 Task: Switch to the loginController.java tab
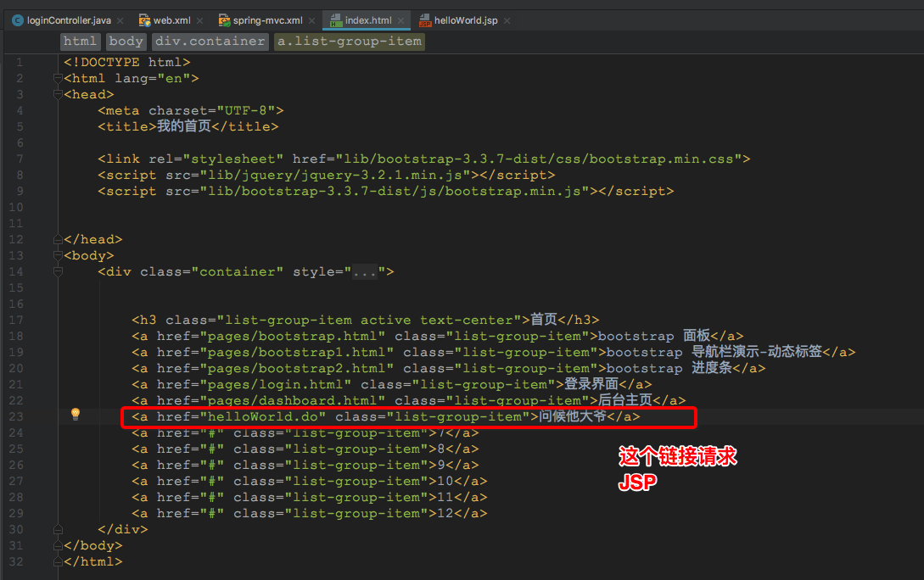pos(69,20)
